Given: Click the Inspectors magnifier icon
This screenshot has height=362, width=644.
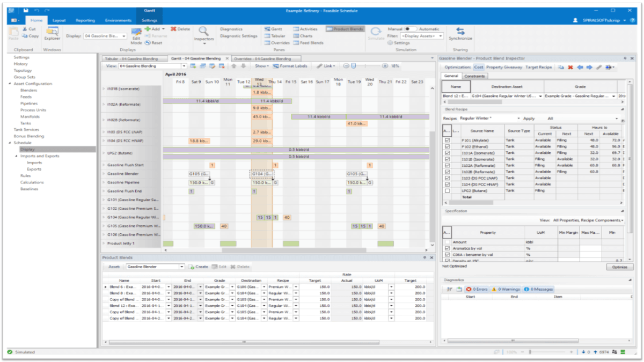Looking at the screenshot, I should point(204,33).
